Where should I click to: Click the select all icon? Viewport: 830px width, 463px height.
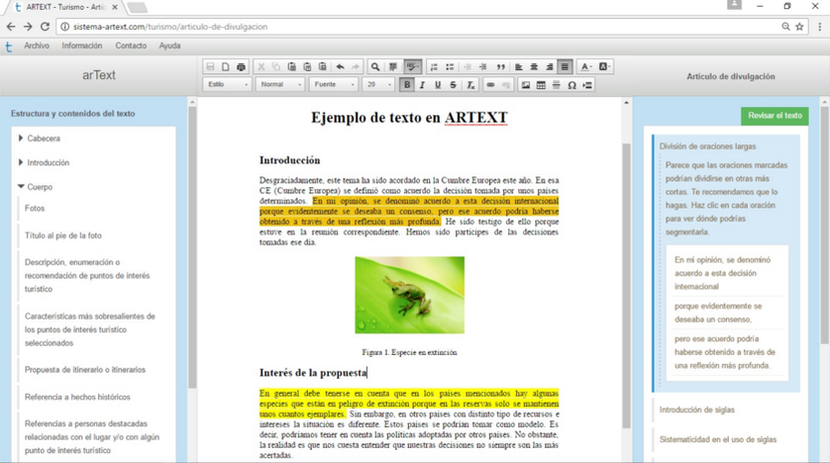pyautogui.click(x=393, y=67)
